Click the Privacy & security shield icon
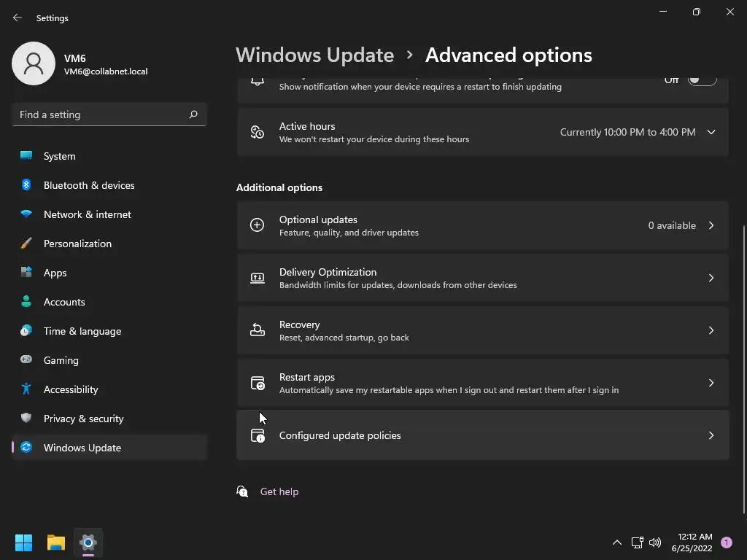This screenshot has width=747, height=560. [26, 419]
